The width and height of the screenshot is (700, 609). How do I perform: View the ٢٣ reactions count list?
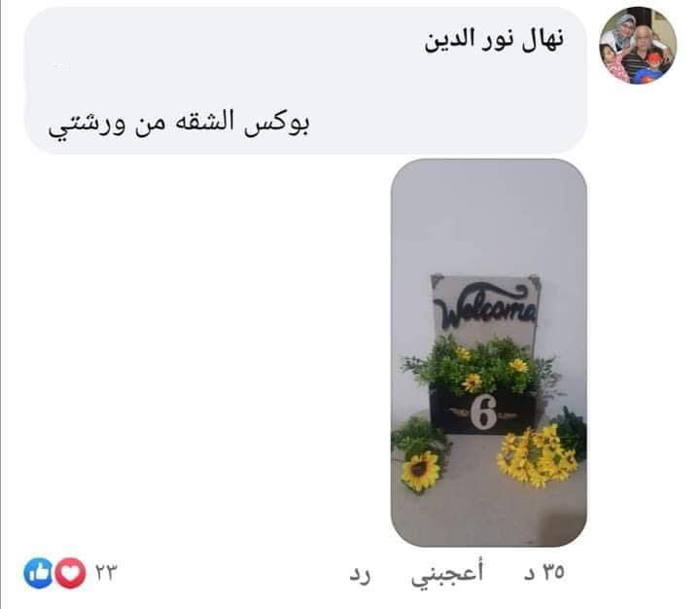click(105, 572)
